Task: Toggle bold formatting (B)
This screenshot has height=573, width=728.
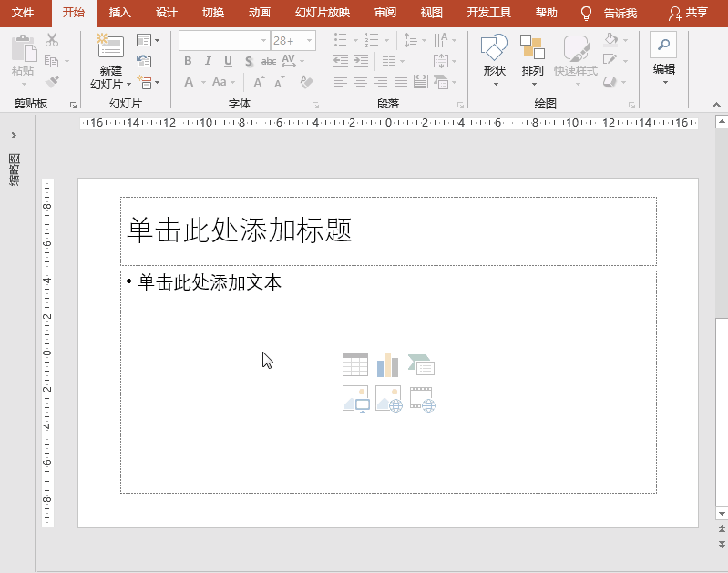Action: click(188, 61)
